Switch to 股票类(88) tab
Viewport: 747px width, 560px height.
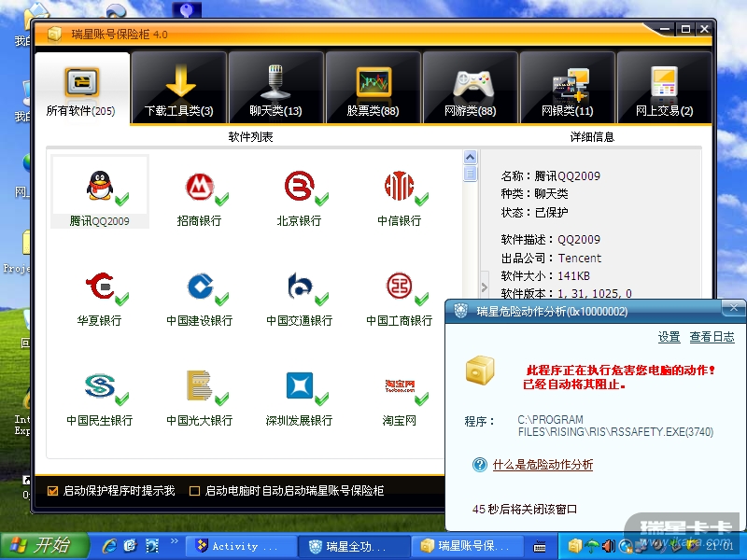click(x=373, y=88)
